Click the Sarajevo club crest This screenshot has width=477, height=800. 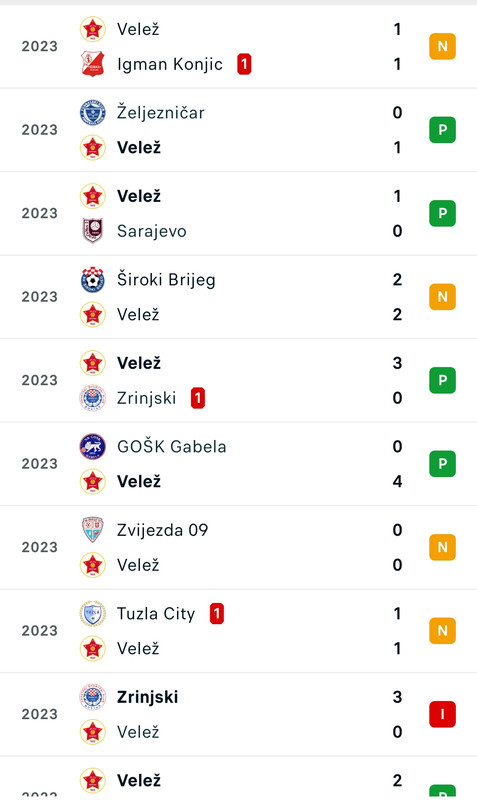(93, 231)
